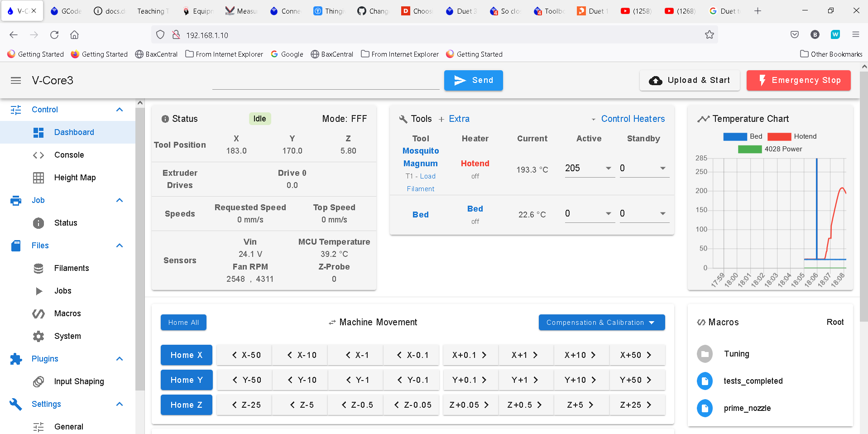868x434 pixels.
Task: Click the browser address bar
Action: [x=435, y=35]
